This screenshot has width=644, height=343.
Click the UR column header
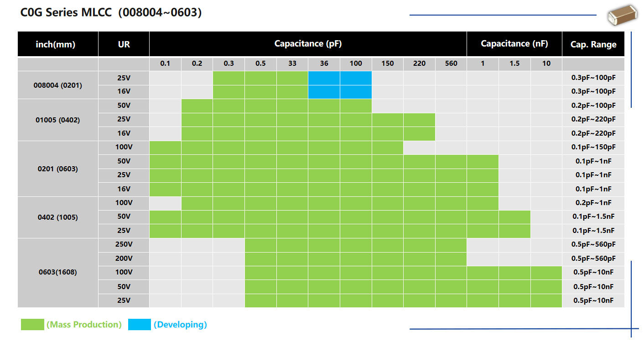pos(124,44)
